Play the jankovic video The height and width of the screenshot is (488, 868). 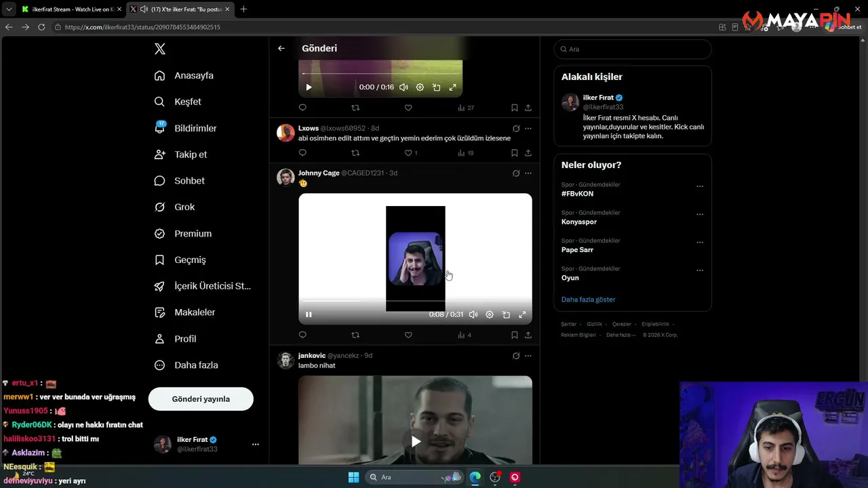click(x=416, y=441)
